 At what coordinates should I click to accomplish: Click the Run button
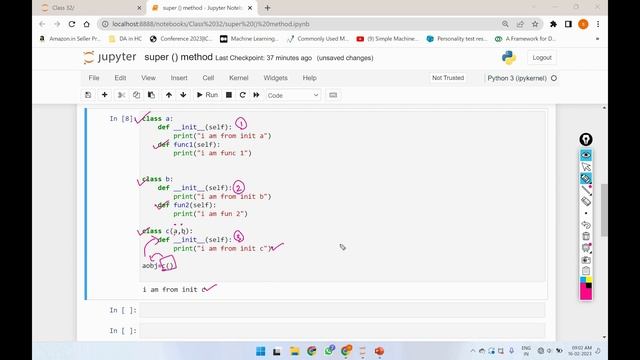pos(207,95)
